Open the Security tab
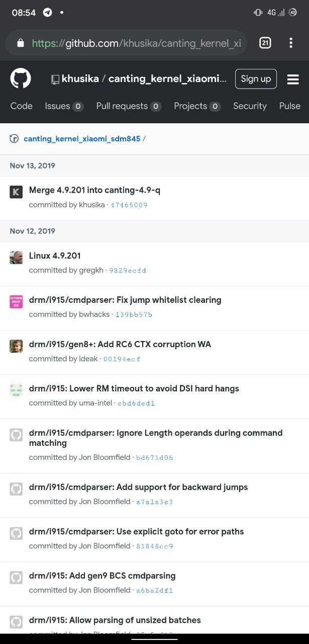309x644 pixels. [250, 106]
